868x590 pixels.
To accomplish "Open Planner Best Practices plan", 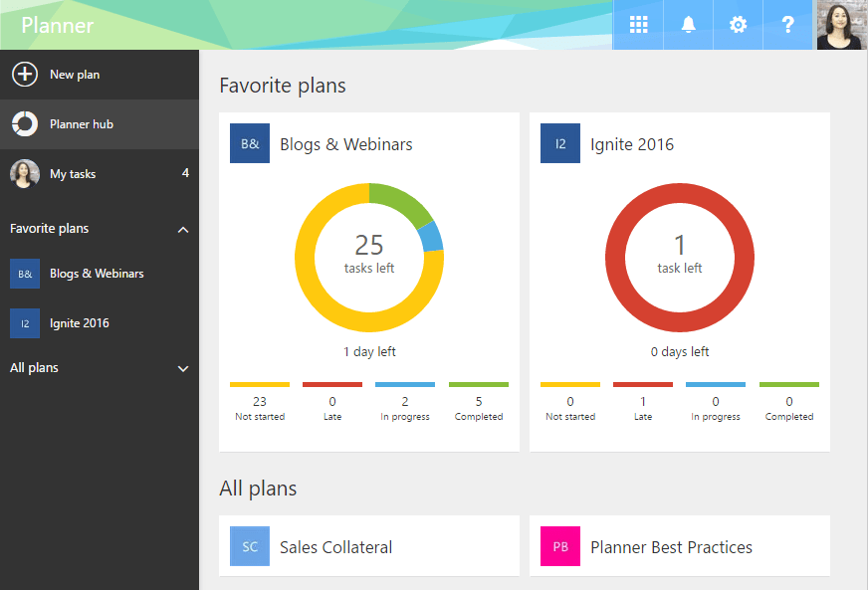I will click(680, 546).
